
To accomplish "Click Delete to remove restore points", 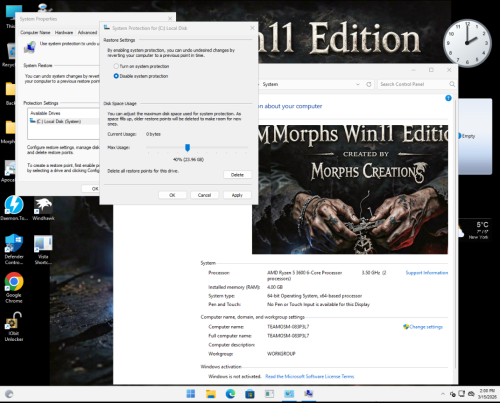I will tap(237, 175).
